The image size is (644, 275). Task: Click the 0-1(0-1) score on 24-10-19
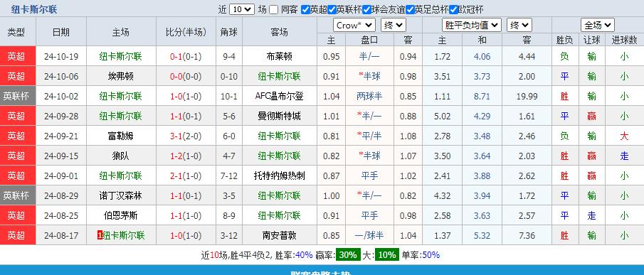point(186,57)
